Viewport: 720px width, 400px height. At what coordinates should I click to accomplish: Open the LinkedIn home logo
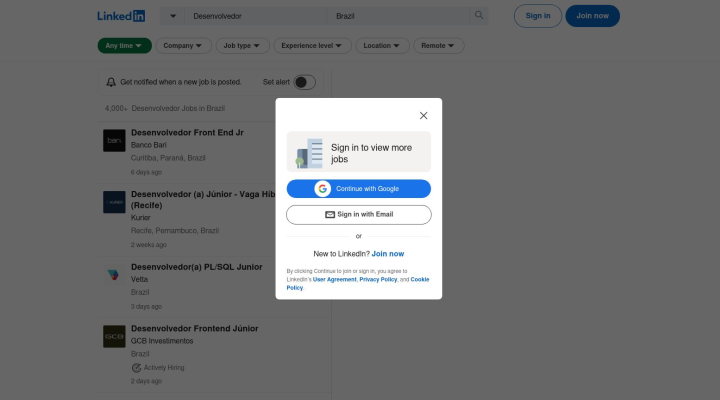121,16
